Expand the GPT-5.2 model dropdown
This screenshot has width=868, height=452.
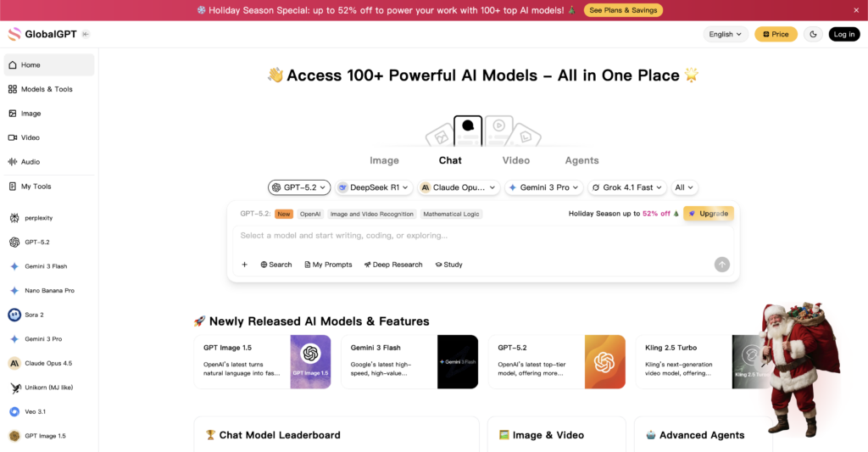(299, 187)
